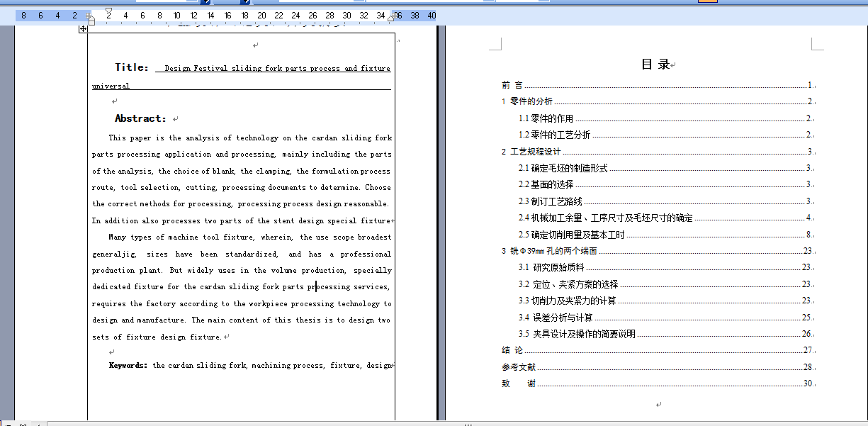Click the line starting "sets of fixture design"
The image size is (868, 426).
(x=157, y=337)
